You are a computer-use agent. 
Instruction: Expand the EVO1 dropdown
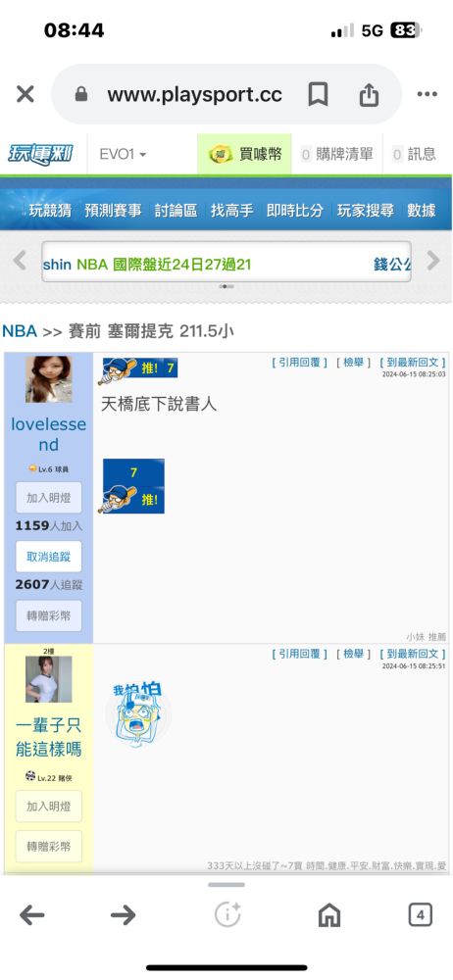click(x=123, y=154)
